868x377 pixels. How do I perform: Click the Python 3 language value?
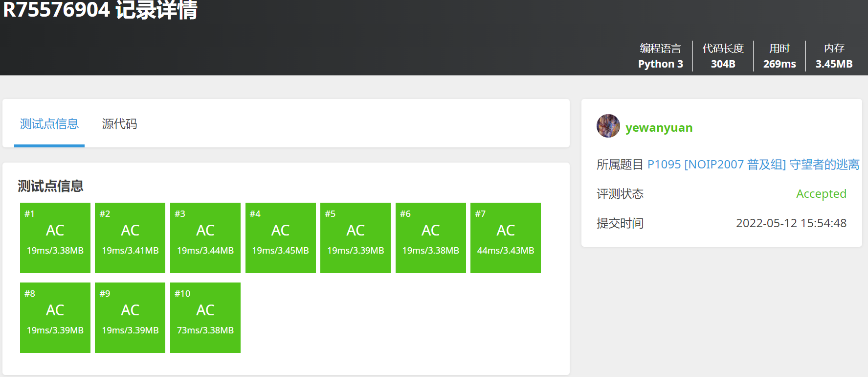pos(660,64)
